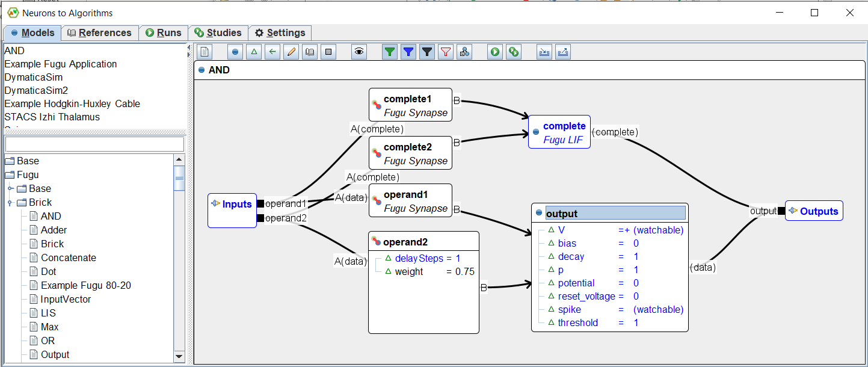The image size is (868, 367).
Task: Collapse the Brick folder in the tree
Action: point(10,203)
